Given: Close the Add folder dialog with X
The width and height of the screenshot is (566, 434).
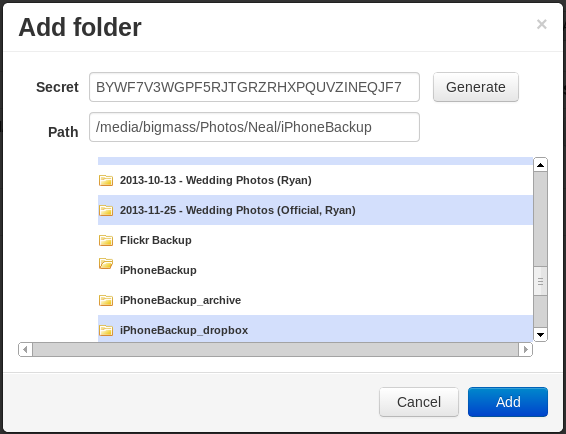Looking at the screenshot, I should pyautogui.click(x=541, y=24).
